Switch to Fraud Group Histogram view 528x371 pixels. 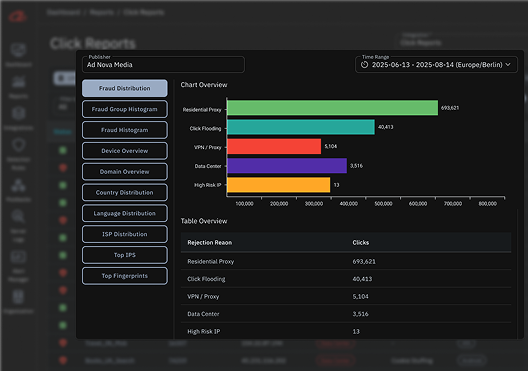(x=125, y=109)
